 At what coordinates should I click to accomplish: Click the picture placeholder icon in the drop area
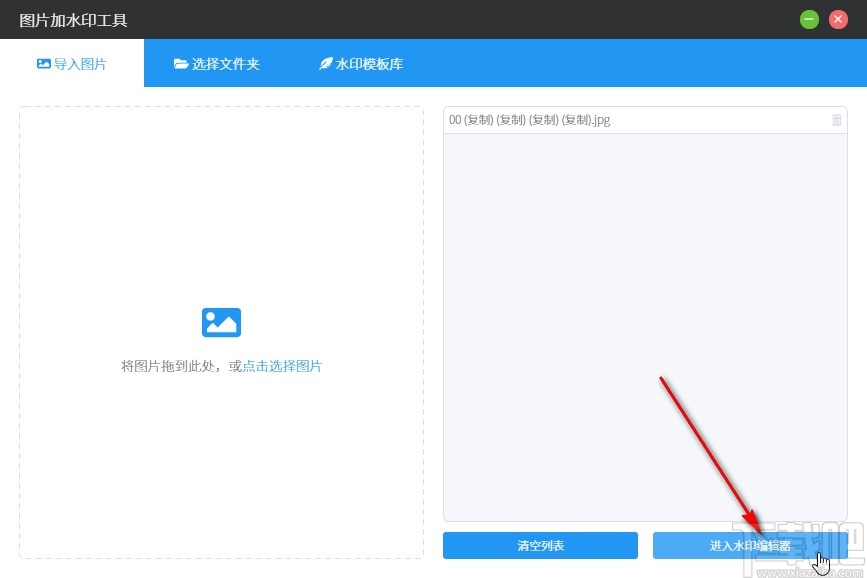(x=221, y=322)
